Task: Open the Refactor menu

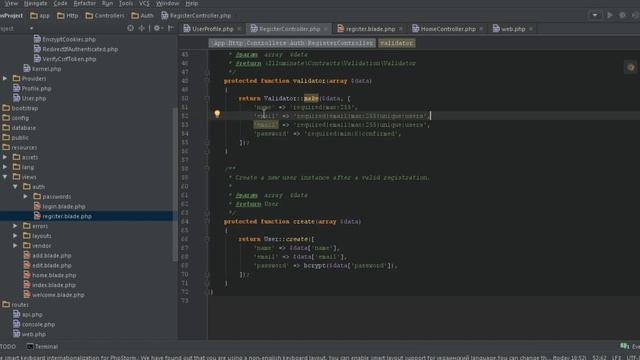Action: click(84, 3)
